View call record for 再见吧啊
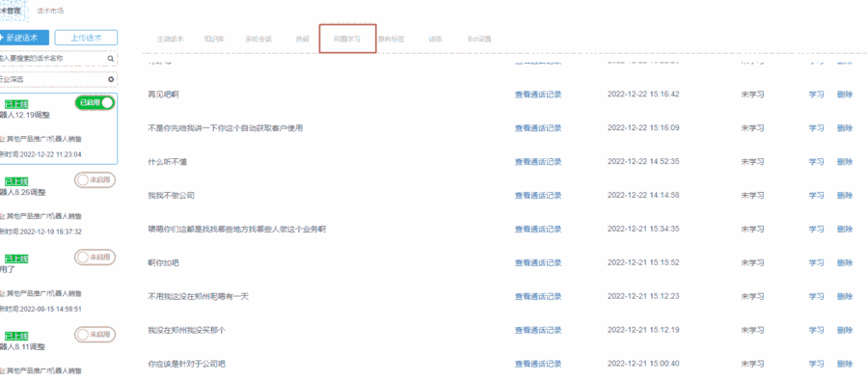868x382 pixels. 538,95
